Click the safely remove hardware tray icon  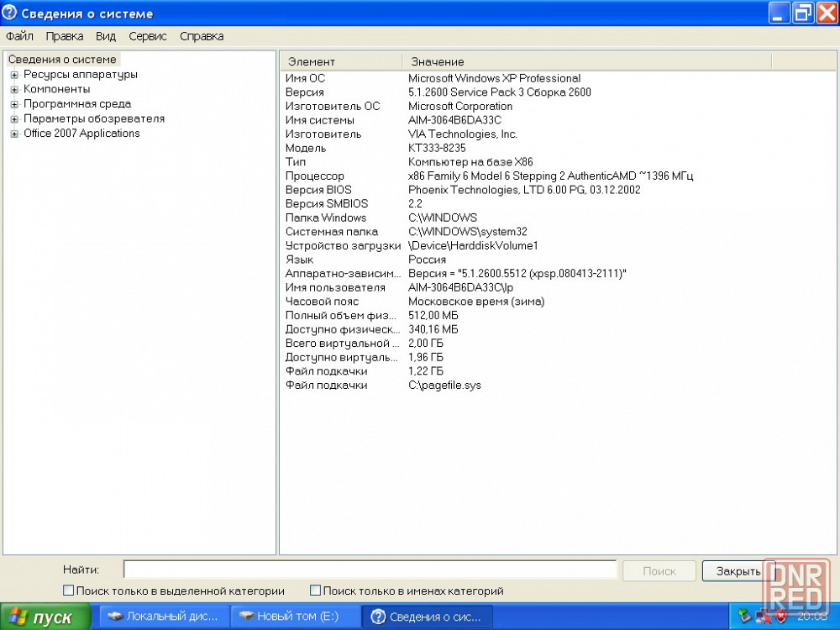744,617
